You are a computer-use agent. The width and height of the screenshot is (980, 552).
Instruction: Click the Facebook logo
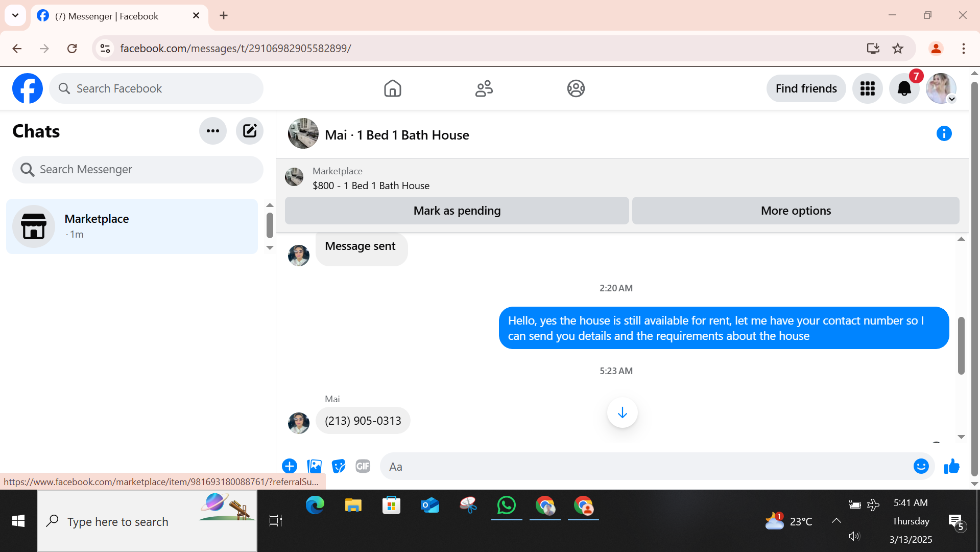(x=28, y=88)
